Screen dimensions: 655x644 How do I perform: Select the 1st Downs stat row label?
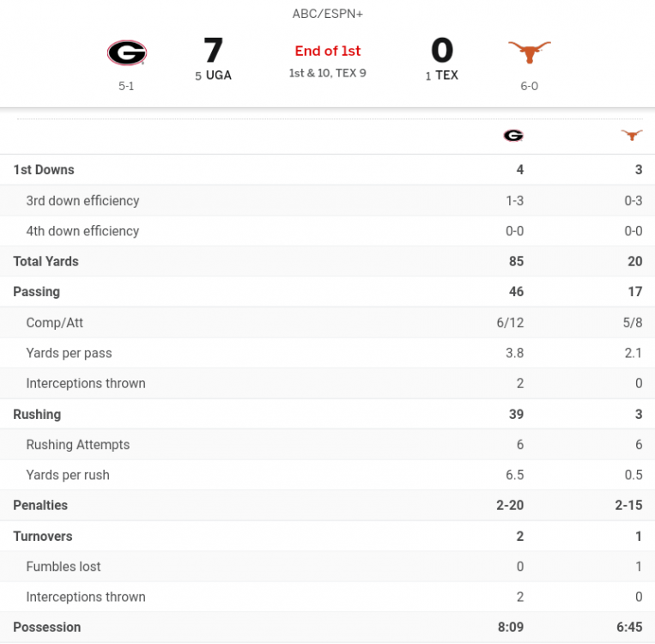pos(44,170)
